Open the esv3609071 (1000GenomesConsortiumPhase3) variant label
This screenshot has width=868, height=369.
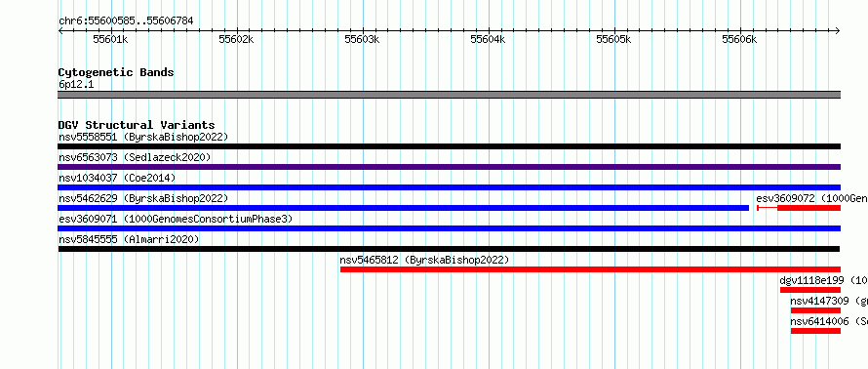coord(176,219)
